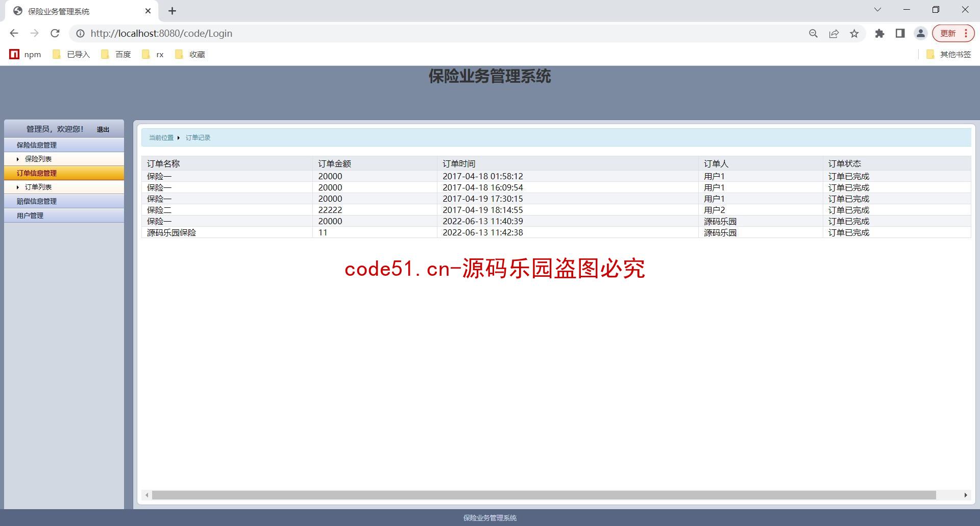Image resolution: width=980 pixels, height=526 pixels.
Task: Open the 其他书签 folder
Action: point(948,54)
